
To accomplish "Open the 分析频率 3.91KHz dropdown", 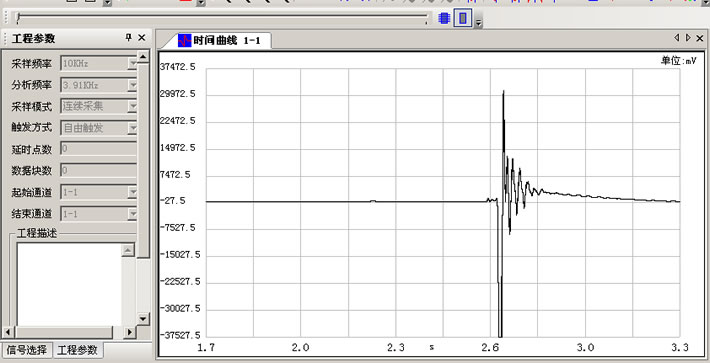I will click(132, 85).
